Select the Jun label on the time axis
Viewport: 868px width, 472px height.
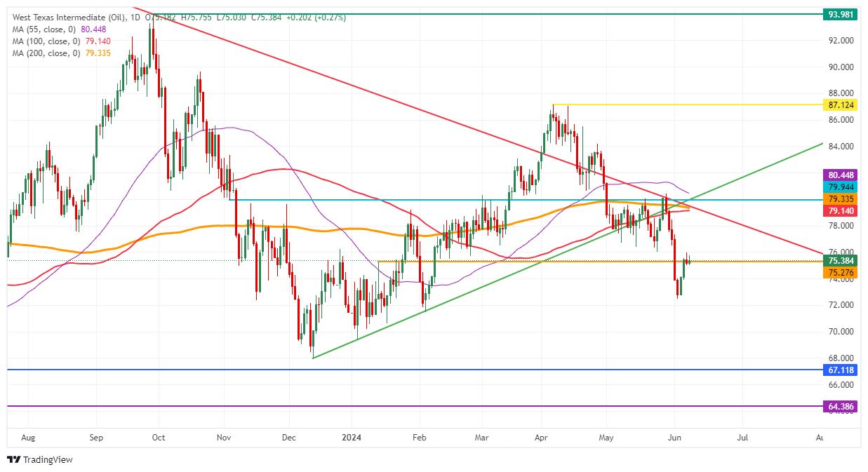tap(675, 437)
